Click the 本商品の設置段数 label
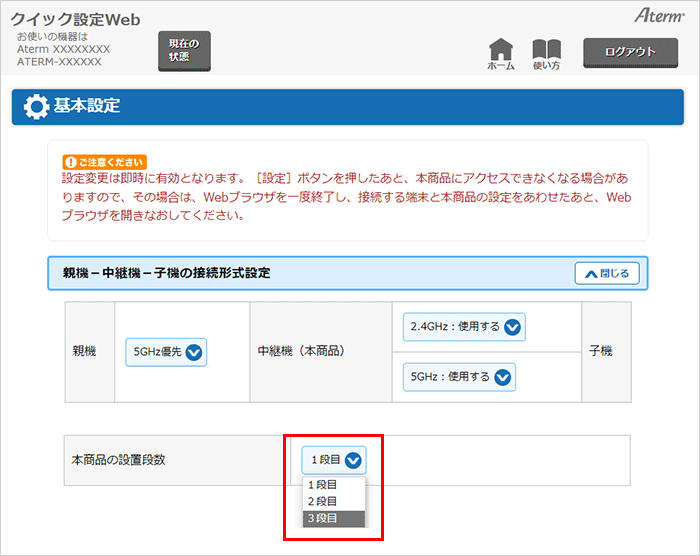The image size is (700, 556). click(118, 460)
